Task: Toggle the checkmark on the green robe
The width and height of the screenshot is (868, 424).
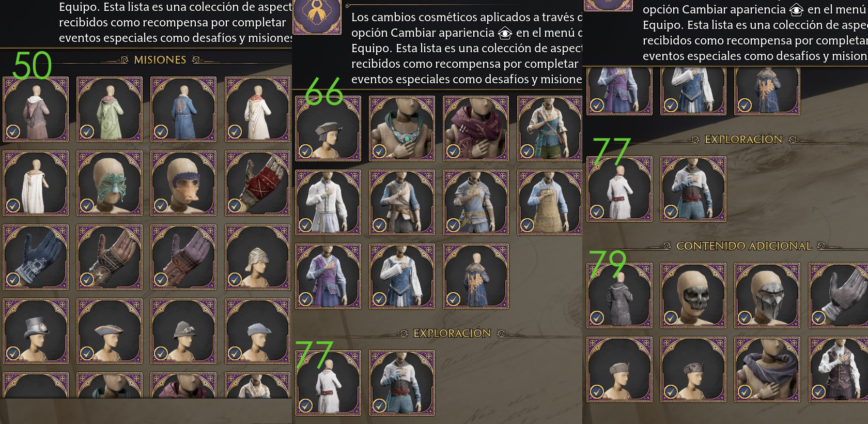Action: [x=87, y=131]
